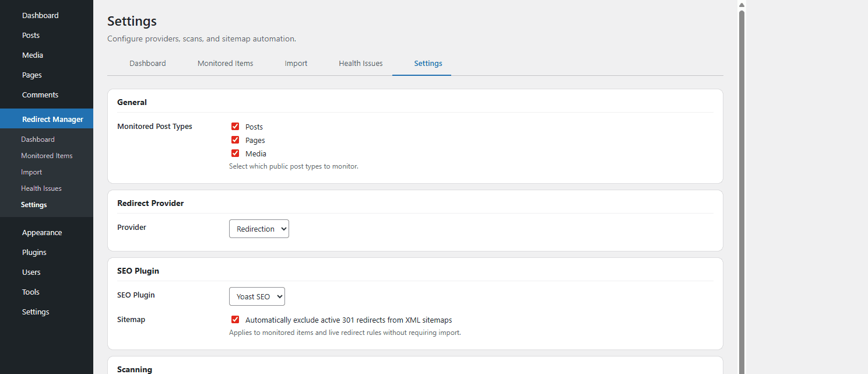Click the Redirect Provider section heading
868x374 pixels.
point(150,203)
